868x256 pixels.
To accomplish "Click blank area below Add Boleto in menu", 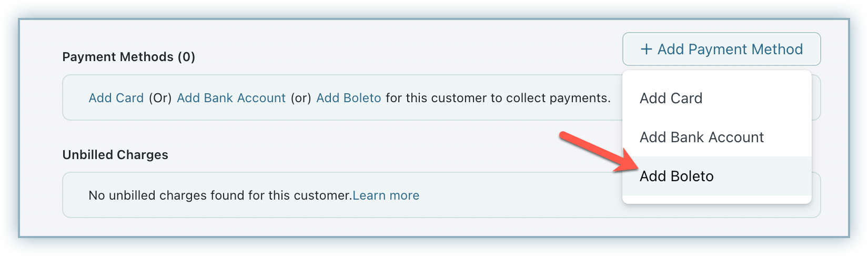I will [x=716, y=199].
